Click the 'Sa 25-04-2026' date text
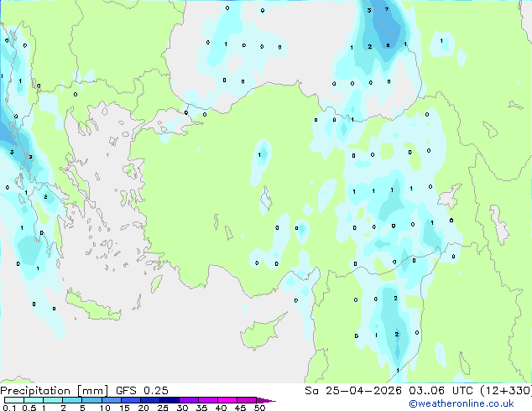Screen dimensions: 532x411 (x=353, y=391)
